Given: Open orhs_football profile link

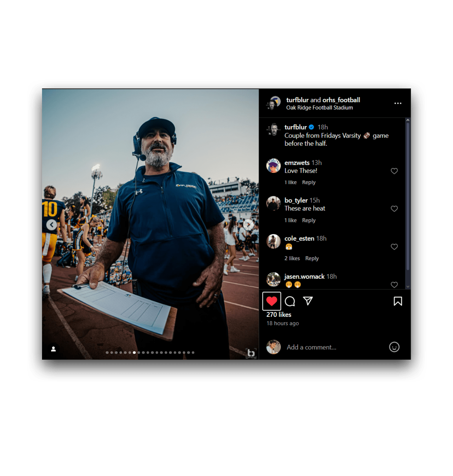Looking at the screenshot, I should (x=341, y=100).
